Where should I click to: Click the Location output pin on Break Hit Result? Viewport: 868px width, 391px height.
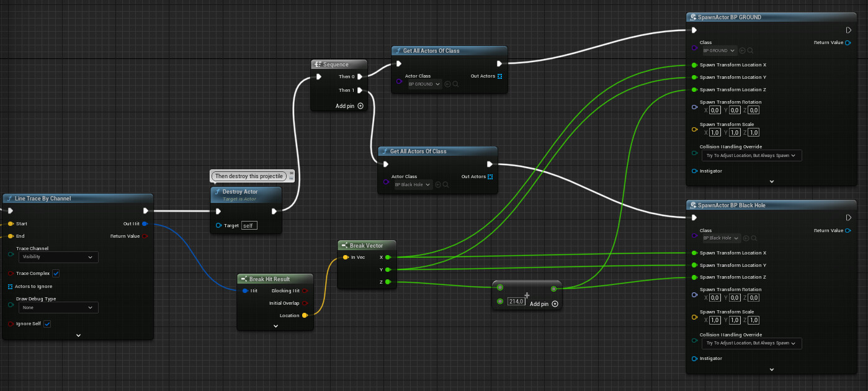point(304,315)
